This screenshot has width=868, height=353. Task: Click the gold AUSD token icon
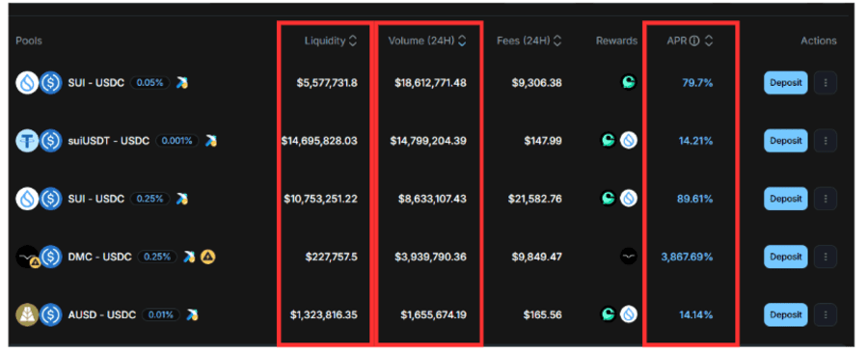pos(27,314)
